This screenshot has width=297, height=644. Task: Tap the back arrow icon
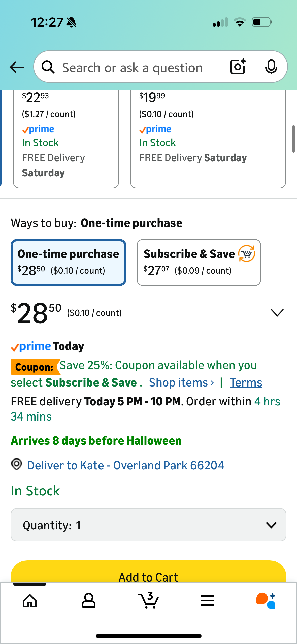17,68
